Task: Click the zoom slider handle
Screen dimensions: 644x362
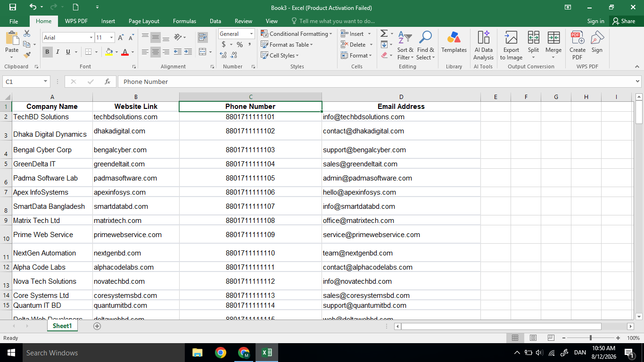Action: click(x=590, y=338)
